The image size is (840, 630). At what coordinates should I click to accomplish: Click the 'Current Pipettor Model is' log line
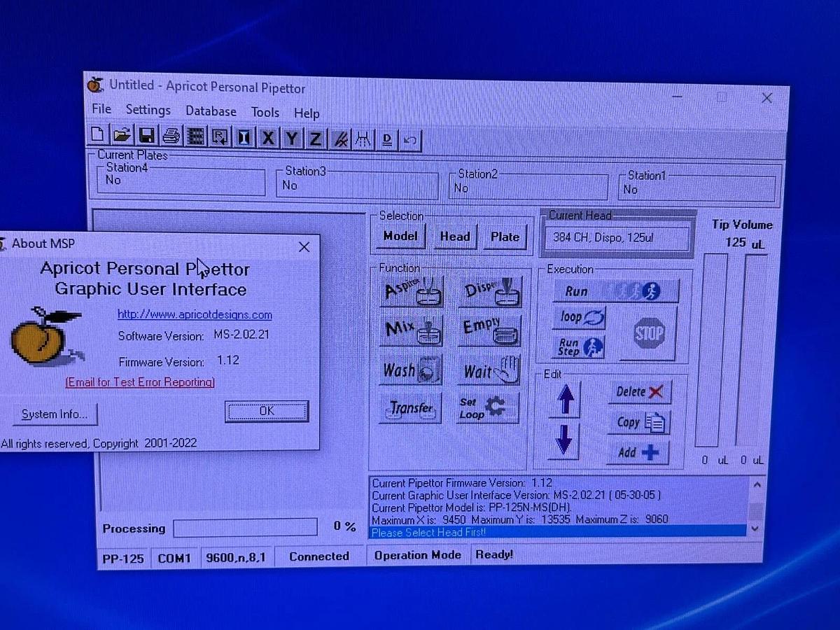coord(472,507)
